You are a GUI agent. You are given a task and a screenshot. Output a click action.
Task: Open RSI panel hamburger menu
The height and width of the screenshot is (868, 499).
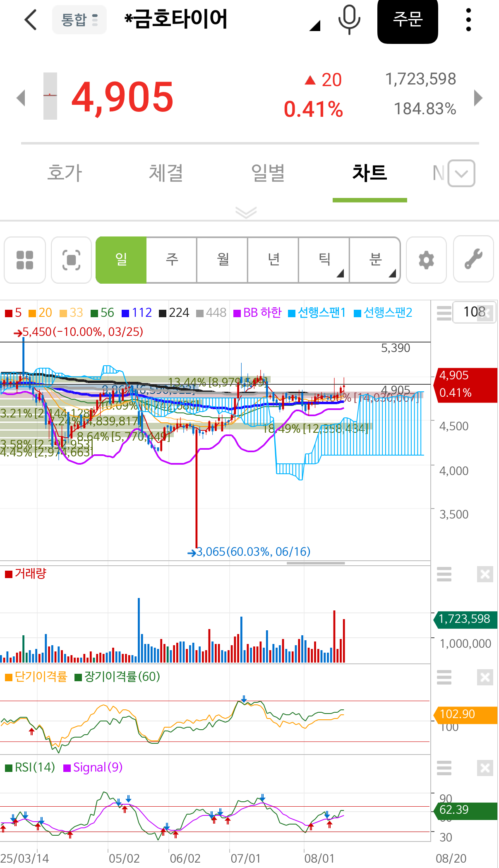444,768
